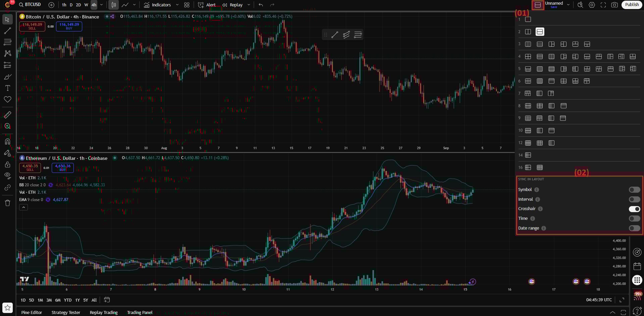The height and width of the screenshot is (316, 644).
Task: Toggle Date range sync in layout
Action: pyautogui.click(x=634, y=228)
